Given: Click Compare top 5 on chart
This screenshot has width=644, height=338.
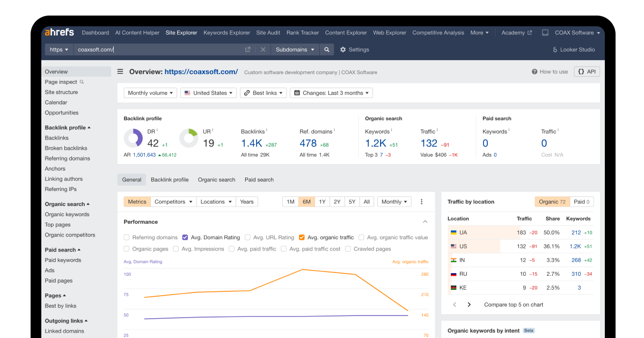Looking at the screenshot, I should tap(514, 304).
